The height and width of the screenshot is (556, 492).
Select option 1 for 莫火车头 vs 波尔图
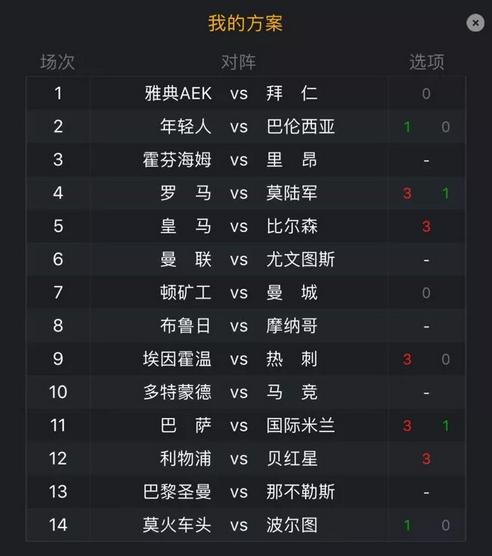407,525
